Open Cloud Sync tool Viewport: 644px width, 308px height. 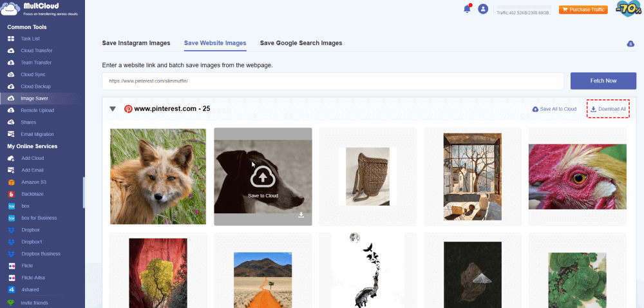click(x=33, y=75)
